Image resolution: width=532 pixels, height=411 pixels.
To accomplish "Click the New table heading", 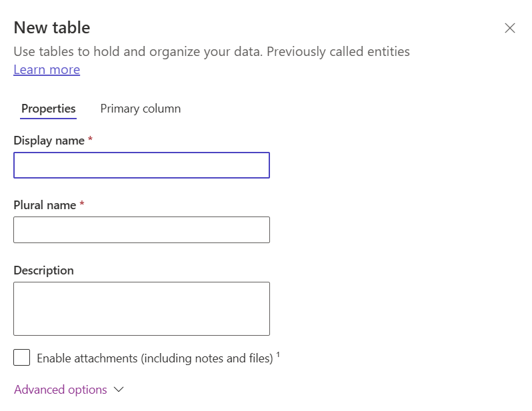I will (x=52, y=27).
